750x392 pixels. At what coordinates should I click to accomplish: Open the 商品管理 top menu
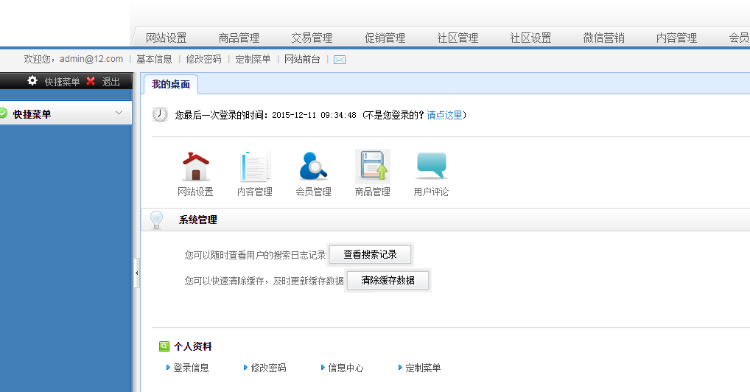[239, 38]
